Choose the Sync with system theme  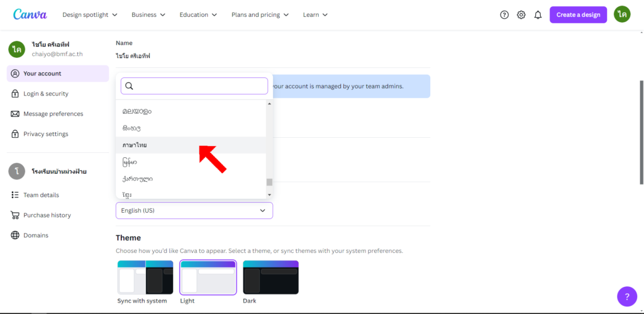coord(145,278)
